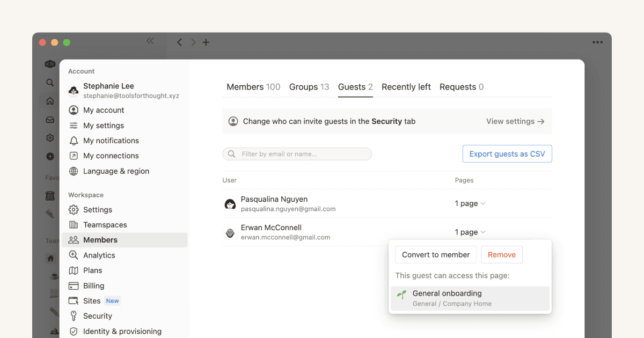
Task: Expand the 1 page dropdown for Erwan McConnell
Action: pyautogui.click(x=470, y=232)
